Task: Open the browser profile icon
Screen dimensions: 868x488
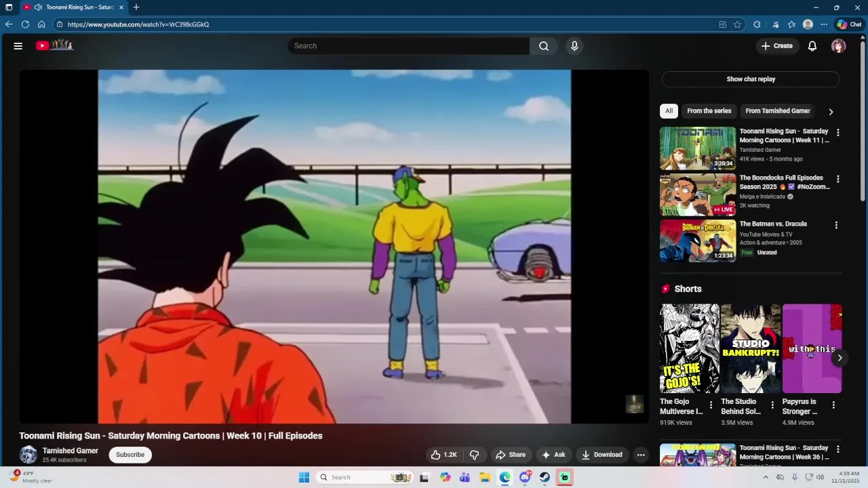Action: point(808,24)
